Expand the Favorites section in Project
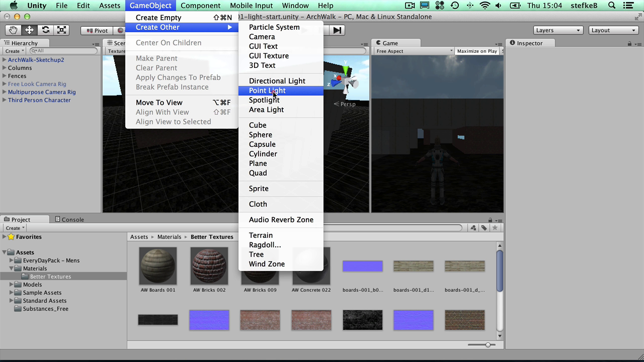The width and height of the screenshot is (644, 362). [x=5, y=237]
